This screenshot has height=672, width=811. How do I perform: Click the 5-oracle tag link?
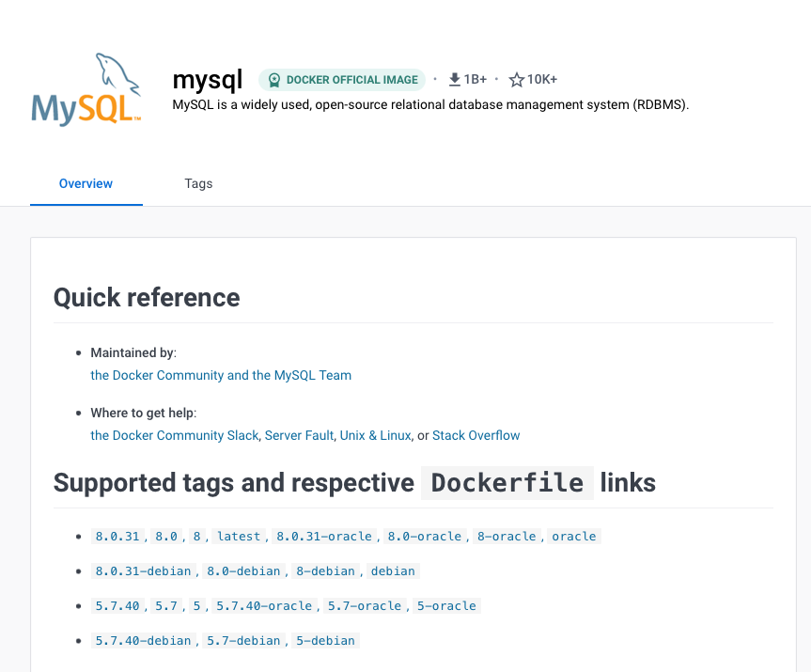[447, 606]
